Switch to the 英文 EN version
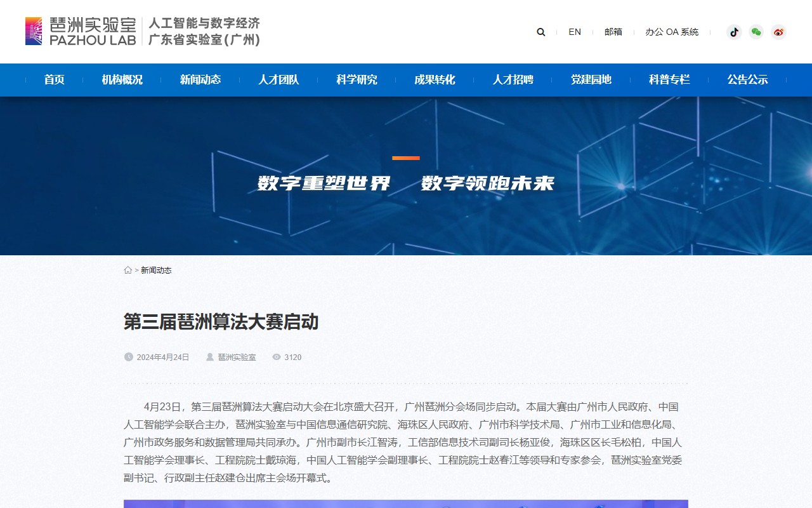Image resolution: width=812 pixels, height=508 pixels. coord(575,32)
